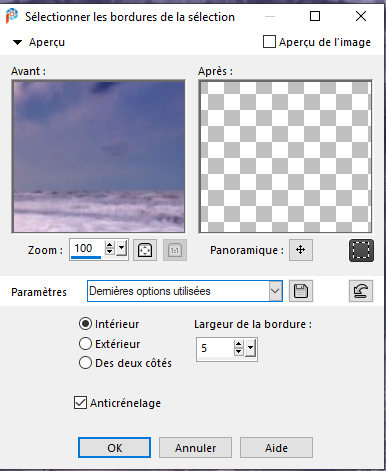This screenshot has width=386, height=471.
Task: Open the border width slider dropdown arrow
Action: click(251, 348)
